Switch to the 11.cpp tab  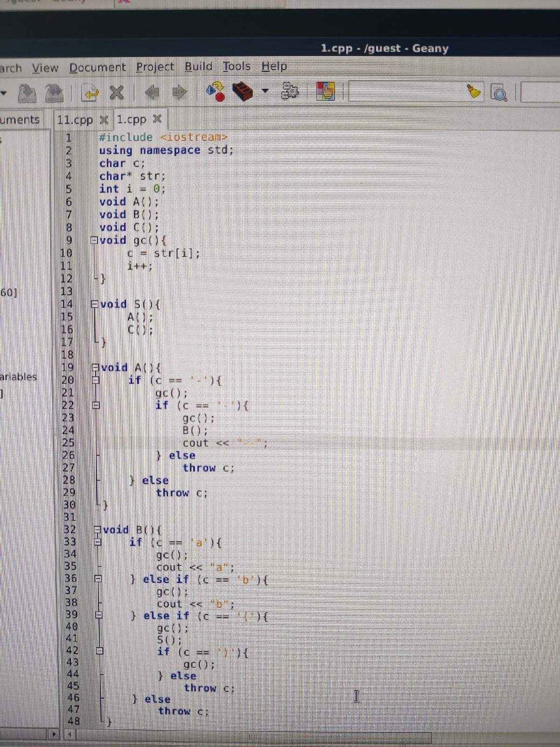tap(75, 120)
